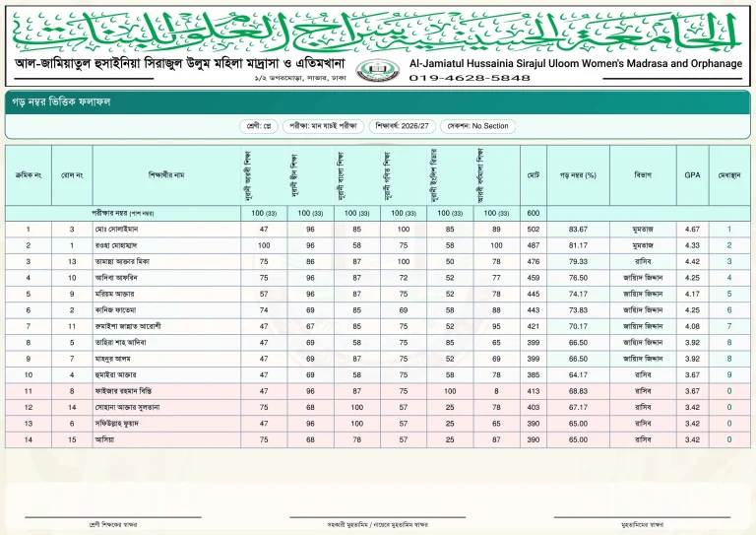Click the average '70.17' cell

tap(578, 326)
